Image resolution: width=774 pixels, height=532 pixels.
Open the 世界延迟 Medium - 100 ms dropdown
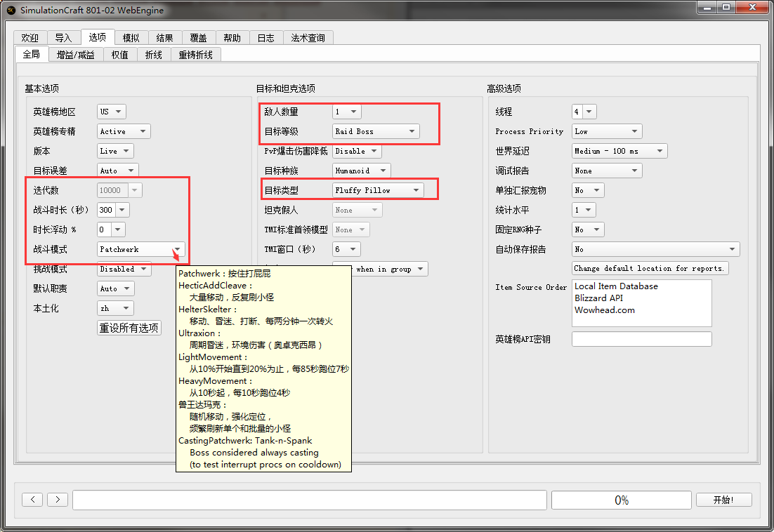pyautogui.click(x=619, y=151)
